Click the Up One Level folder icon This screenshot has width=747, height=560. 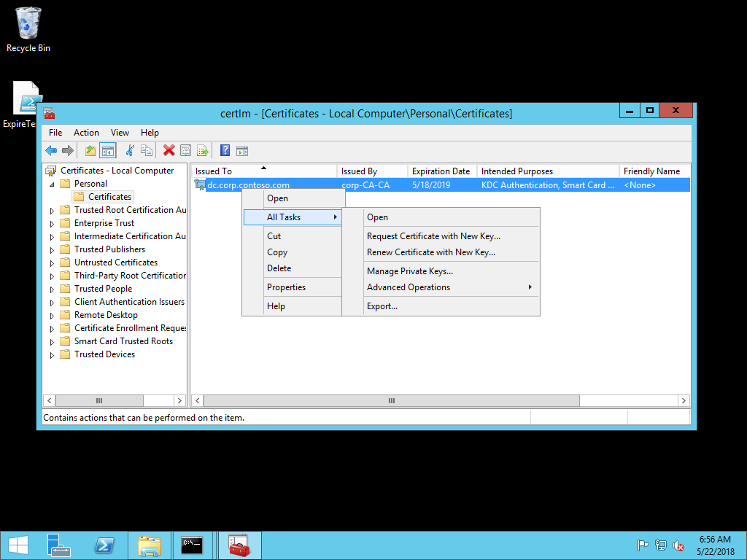coord(90,151)
